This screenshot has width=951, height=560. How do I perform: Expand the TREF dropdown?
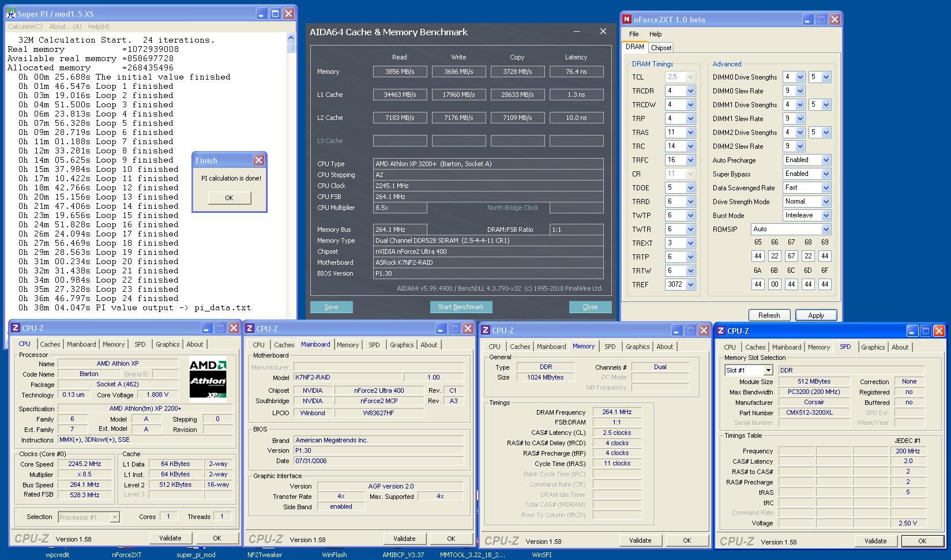coord(690,284)
